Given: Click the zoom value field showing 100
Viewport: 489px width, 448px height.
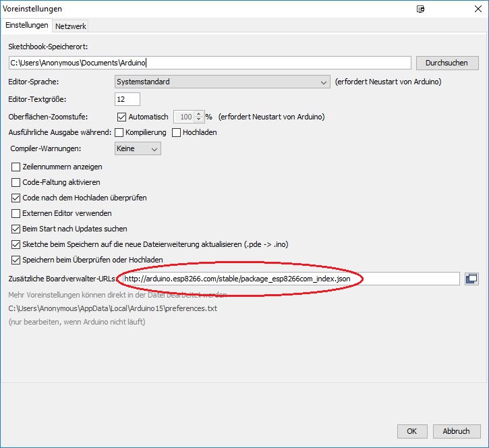Looking at the screenshot, I should (184, 117).
